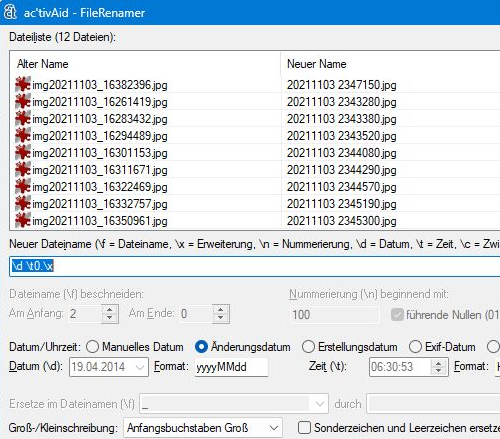Decrease the Am Ende spinner value
The height and width of the screenshot is (439, 500).
point(221,318)
